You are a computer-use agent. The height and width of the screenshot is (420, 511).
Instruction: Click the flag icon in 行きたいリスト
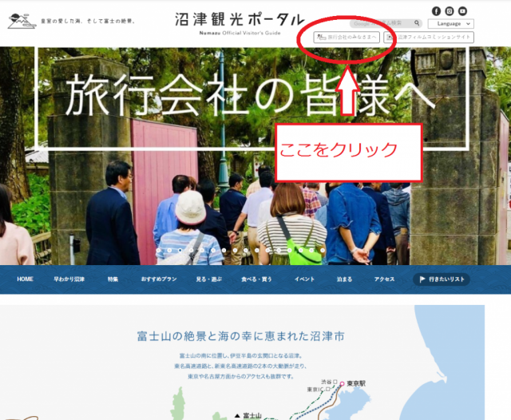point(422,279)
